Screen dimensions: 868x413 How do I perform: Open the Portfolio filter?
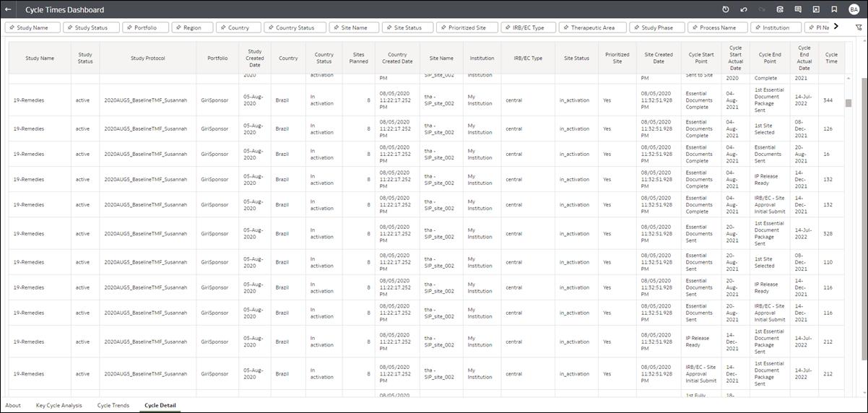(145, 27)
